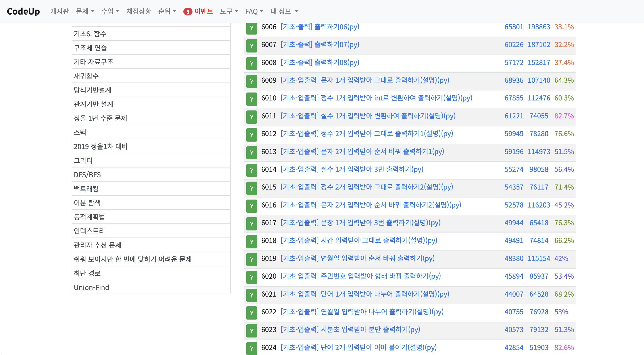Open problem 실수 1개 입력받아 3번 출력하기(py)
The height and width of the screenshot is (355, 644).
click(352, 169)
